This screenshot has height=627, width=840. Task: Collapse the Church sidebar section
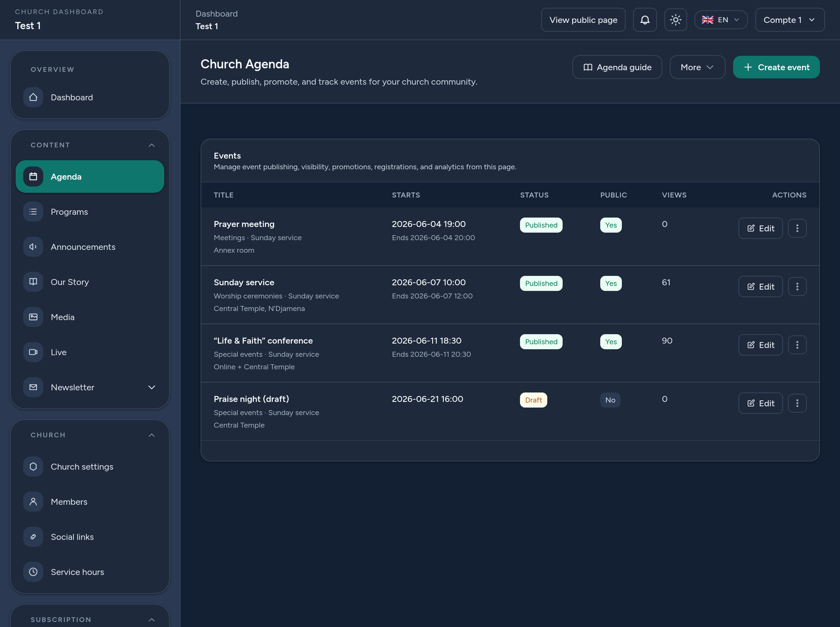151,435
